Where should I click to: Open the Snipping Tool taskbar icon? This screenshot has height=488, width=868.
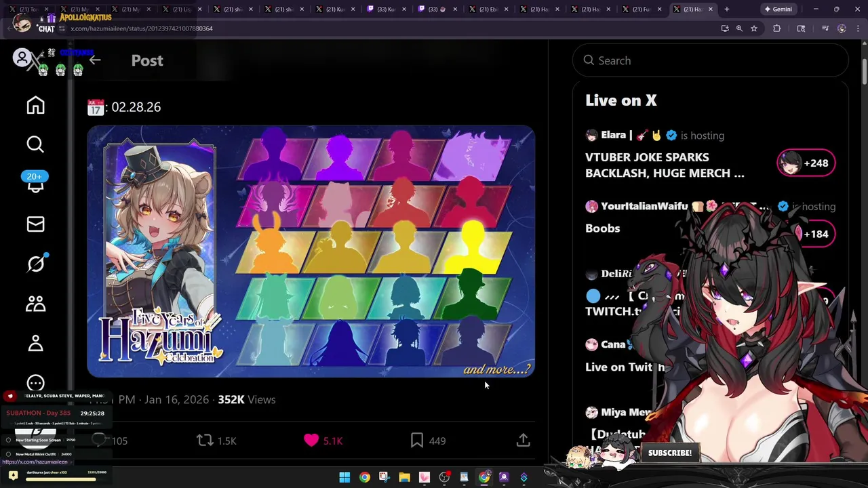pyautogui.click(x=384, y=478)
